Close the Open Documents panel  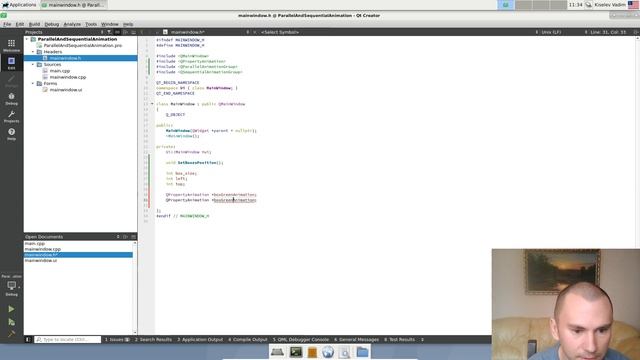(133, 237)
